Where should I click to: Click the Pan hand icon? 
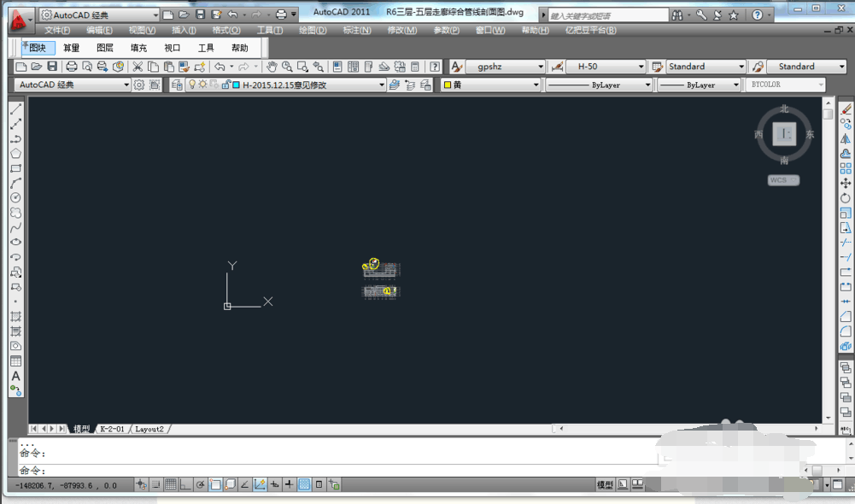(272, 67)
